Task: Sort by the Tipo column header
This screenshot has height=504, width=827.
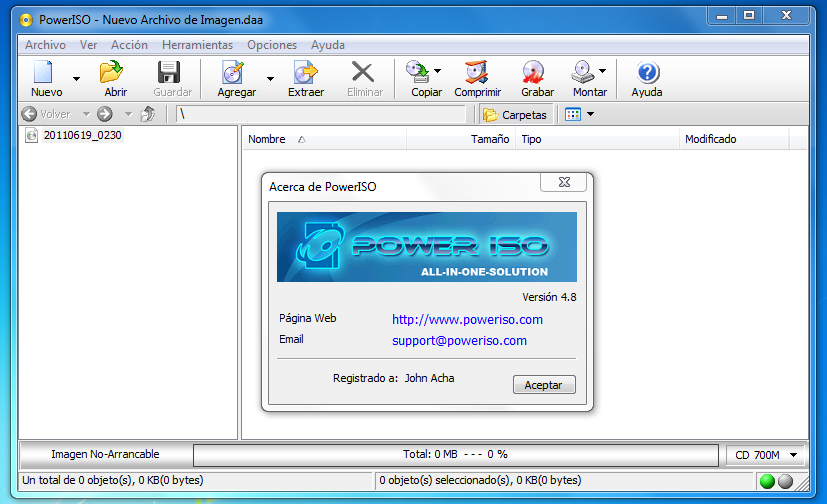Action: coord(598,139)
